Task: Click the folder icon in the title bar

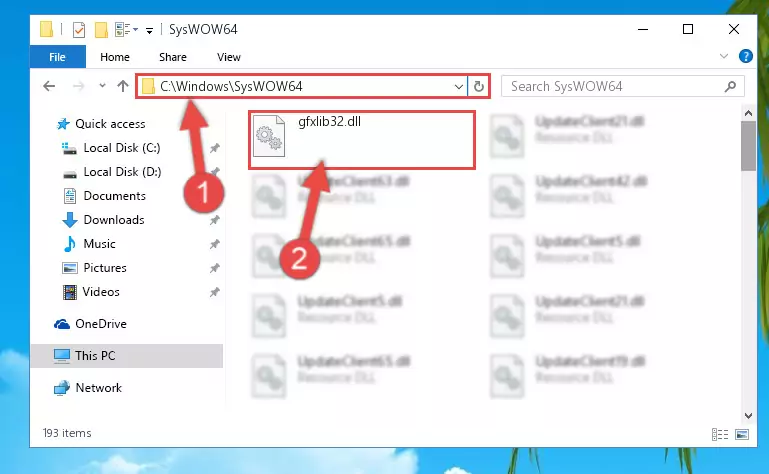Action: (46, 29)
